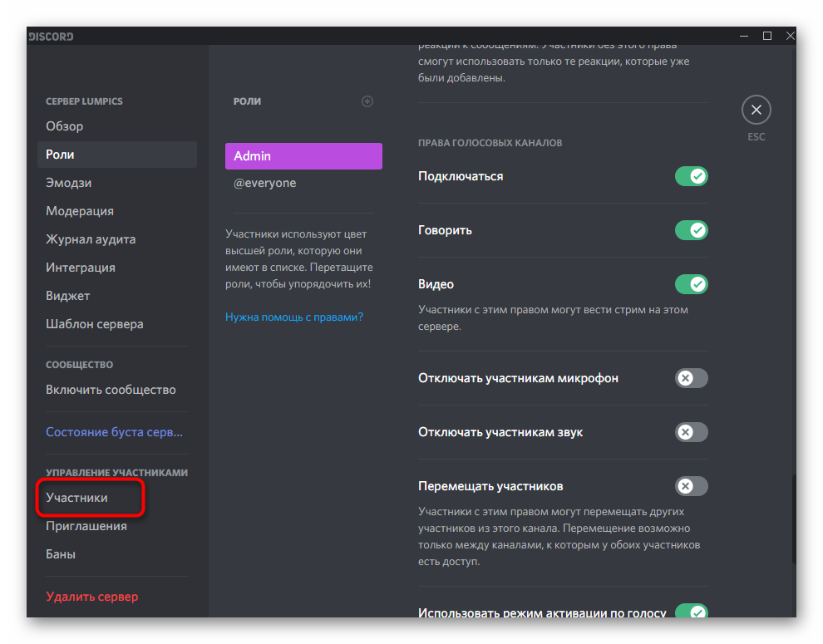
Task: Click the add role plus icon
Action: click(367, 101)
